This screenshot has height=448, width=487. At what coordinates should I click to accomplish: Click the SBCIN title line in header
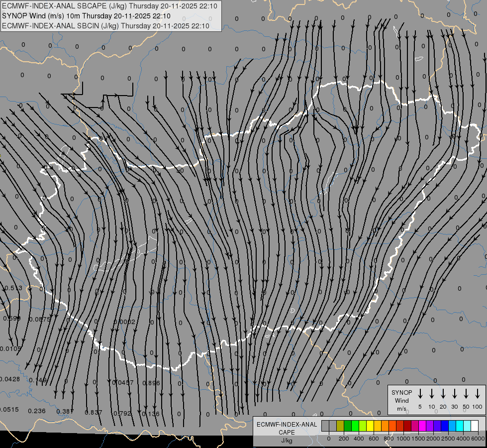[105, 26]
